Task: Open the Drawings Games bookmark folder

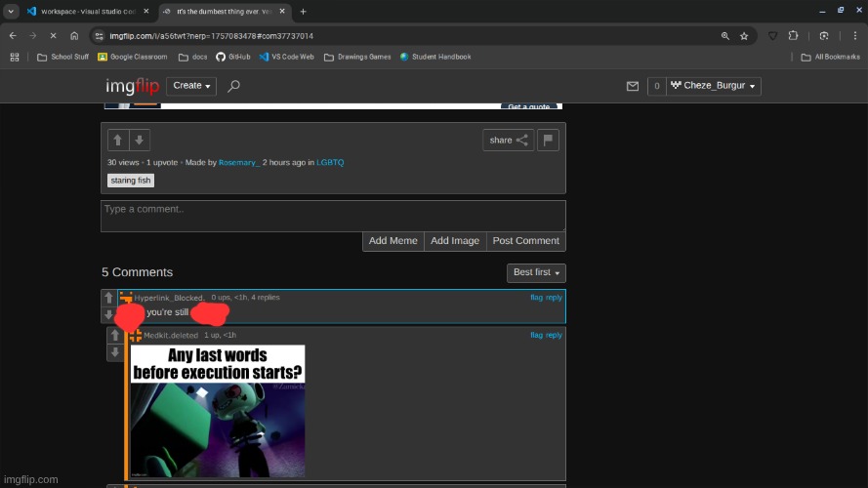Action: (x=357, y=57)
